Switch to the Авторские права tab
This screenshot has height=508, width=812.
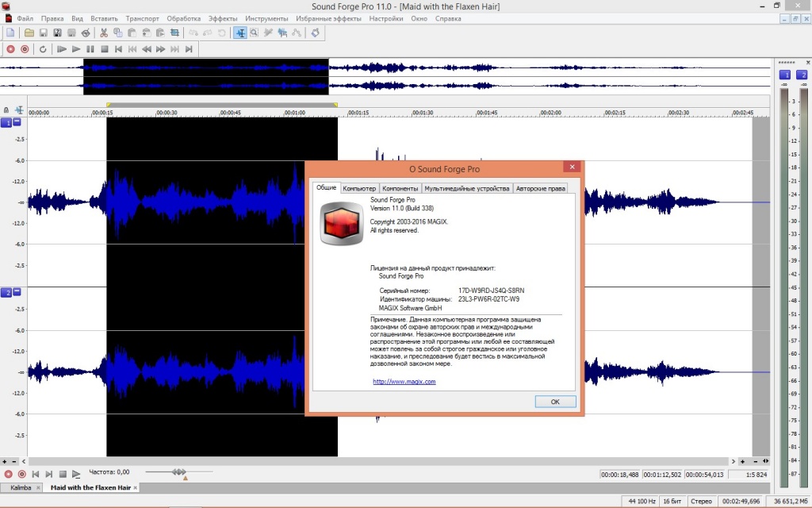click(540, 189)
